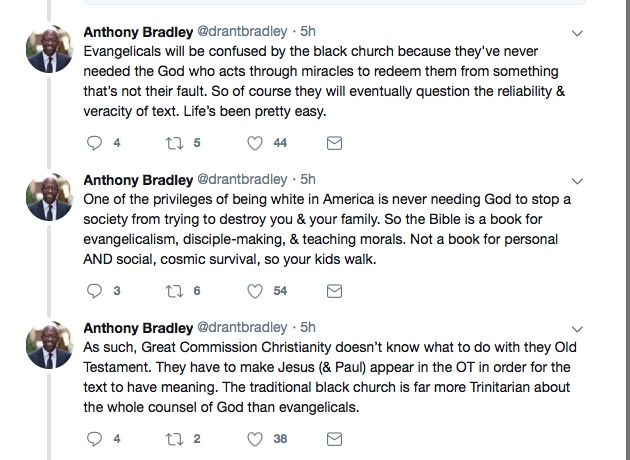Reply to the "Great Commission Christianity" tweet

(96, 438)
